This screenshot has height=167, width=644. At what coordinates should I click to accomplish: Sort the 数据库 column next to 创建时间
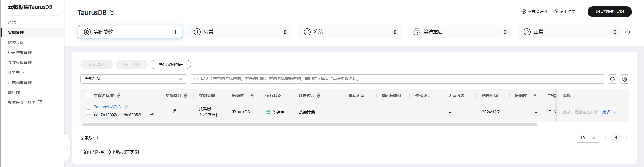[535, 96]
